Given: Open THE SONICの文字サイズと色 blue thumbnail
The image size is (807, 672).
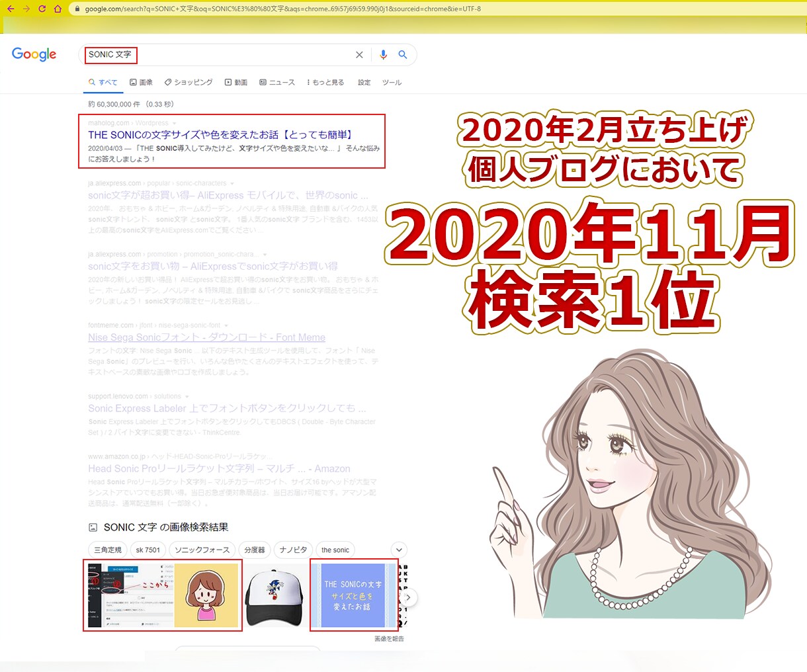Looking at the screenshot, I should click(x=353, y=595).
